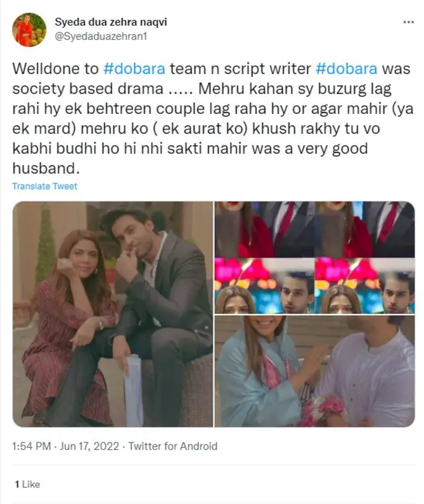
Task: Click the profile avatar of the tweet author
Action: pos(29,30)
